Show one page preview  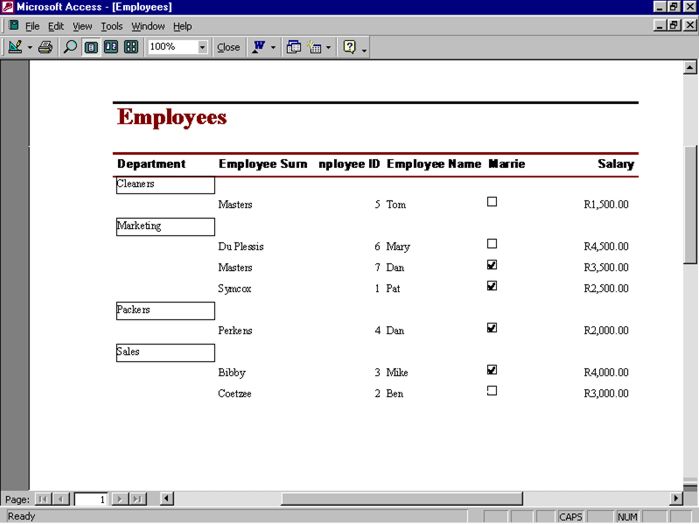91,47
